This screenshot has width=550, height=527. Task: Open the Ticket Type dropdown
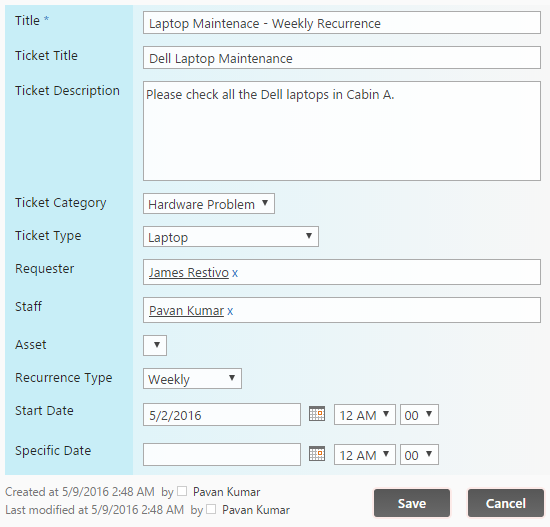click(x=231, y=237)
